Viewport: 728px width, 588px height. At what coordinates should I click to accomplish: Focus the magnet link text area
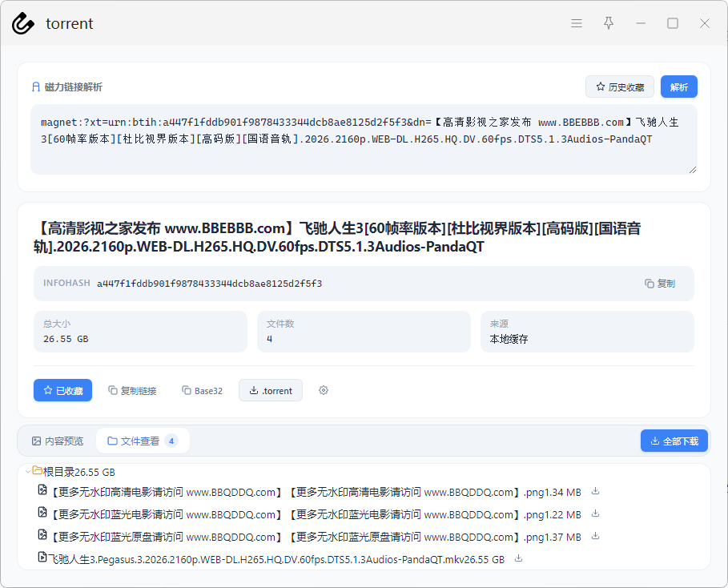click(x=364, y=139)
